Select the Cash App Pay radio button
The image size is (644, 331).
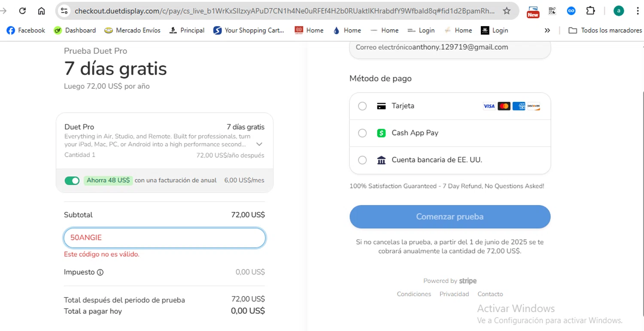pos(362,133)
